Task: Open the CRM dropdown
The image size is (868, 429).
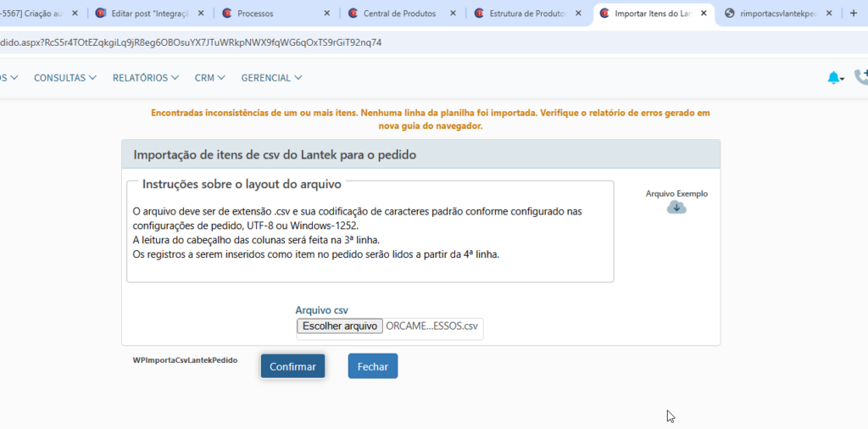Action: [x=209, y=78]
